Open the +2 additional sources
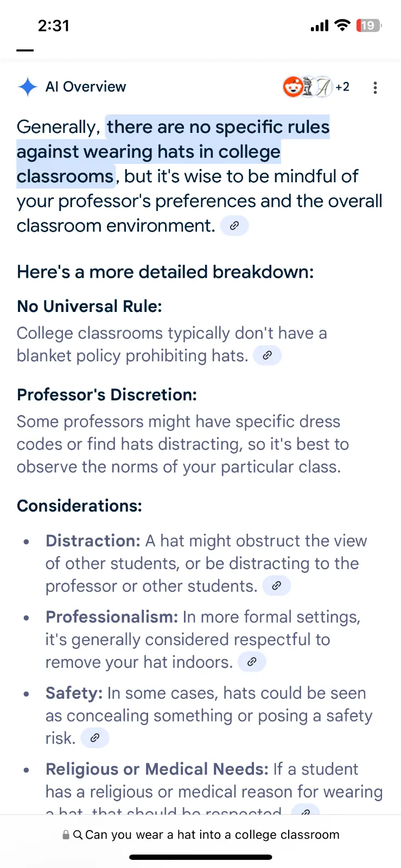Screen dimensions: 401x868 342,87
